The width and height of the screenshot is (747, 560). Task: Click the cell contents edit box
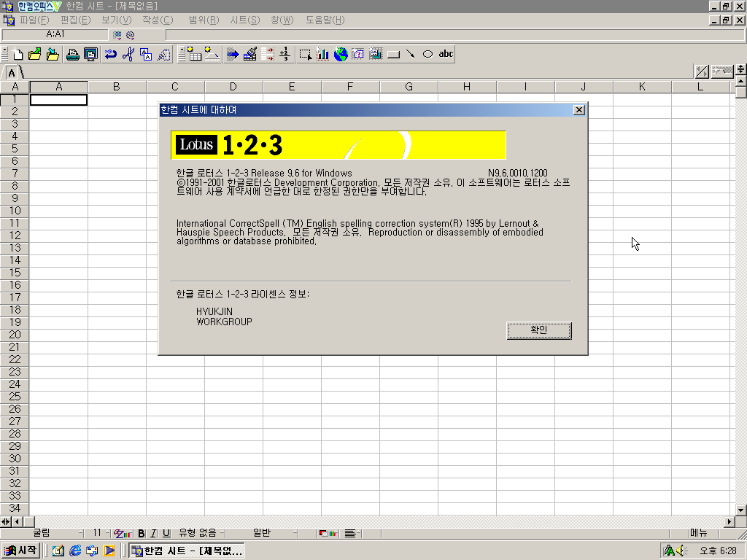(454, 34)
